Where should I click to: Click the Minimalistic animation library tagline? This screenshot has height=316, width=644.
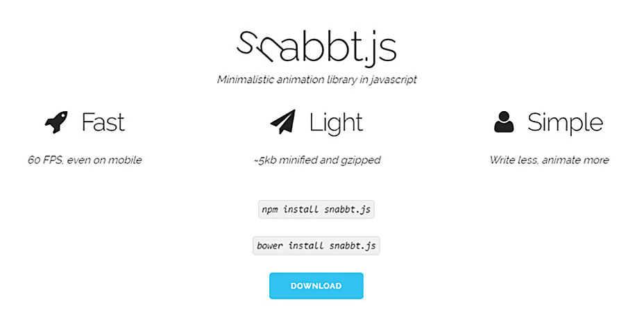point(316,80)
